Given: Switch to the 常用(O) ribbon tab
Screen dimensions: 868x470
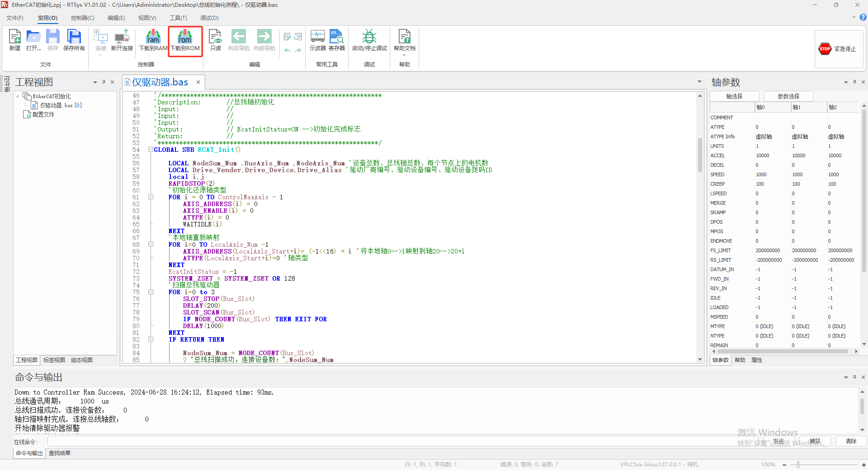Looking at the screenshot, I should pos(47,18).
